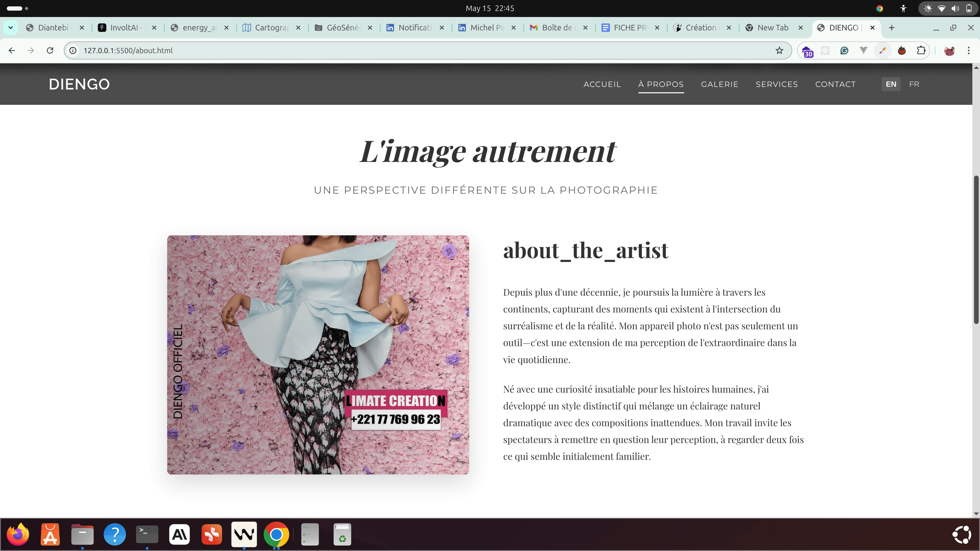Launch Terminal from the dock

(x=147, y=534)
